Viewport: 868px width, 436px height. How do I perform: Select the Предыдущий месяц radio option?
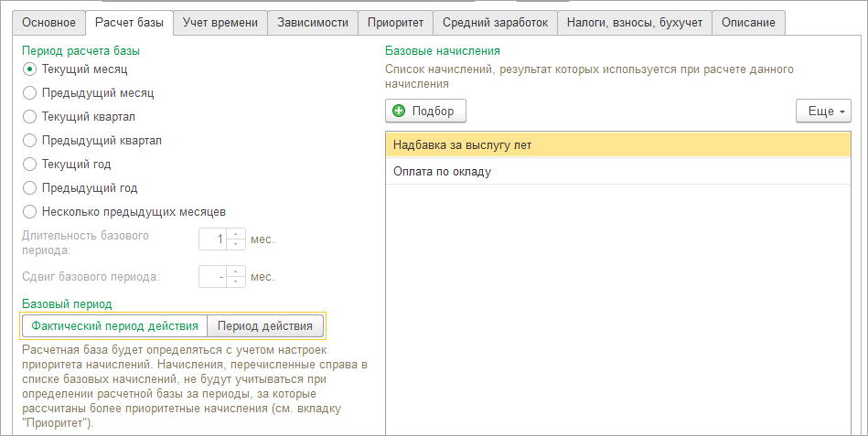(29, 92)
